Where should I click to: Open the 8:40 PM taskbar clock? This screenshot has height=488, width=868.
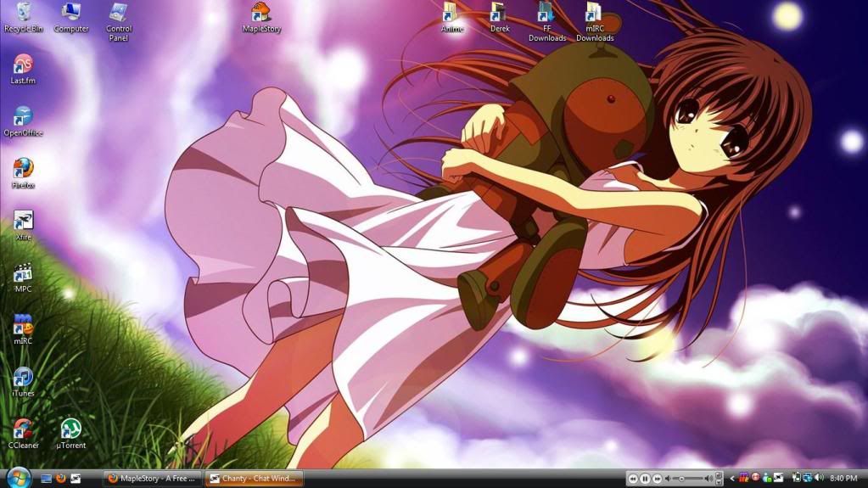(843, 479)
